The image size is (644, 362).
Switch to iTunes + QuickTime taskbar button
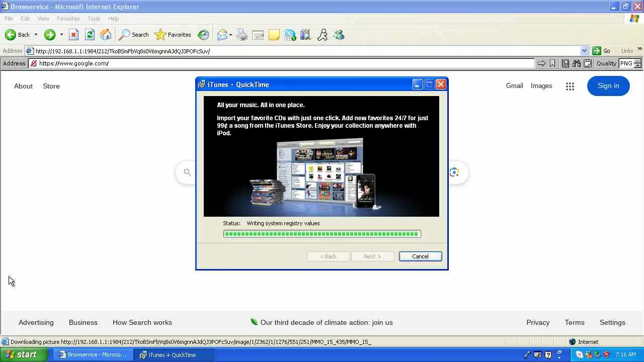pyautogui.click(x=175, y=355)
